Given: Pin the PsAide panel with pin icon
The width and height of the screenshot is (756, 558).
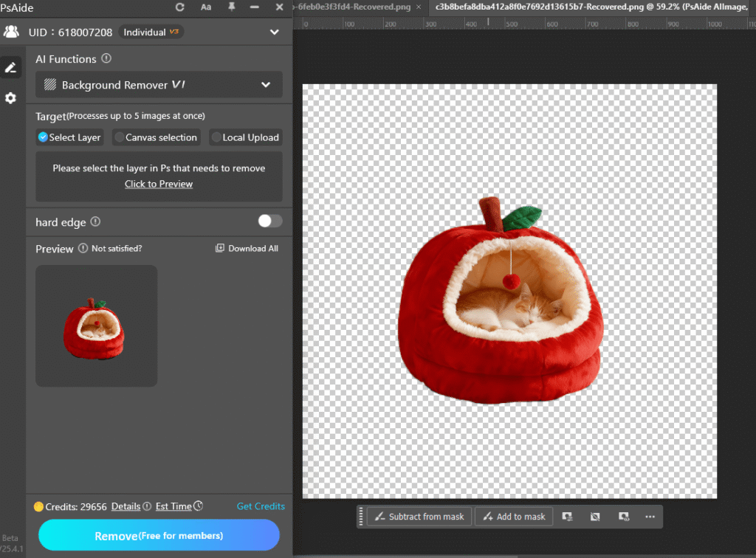Looking at the screenshot, I should pyautogui.click(x=231, y=8).
